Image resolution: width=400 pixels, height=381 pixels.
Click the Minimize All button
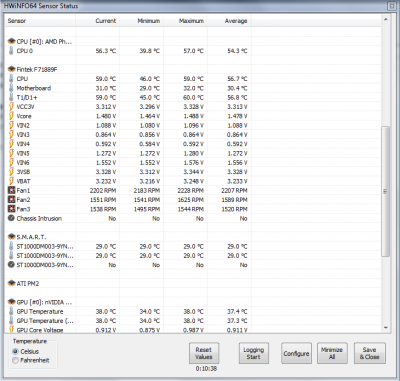tap(332, 353)
